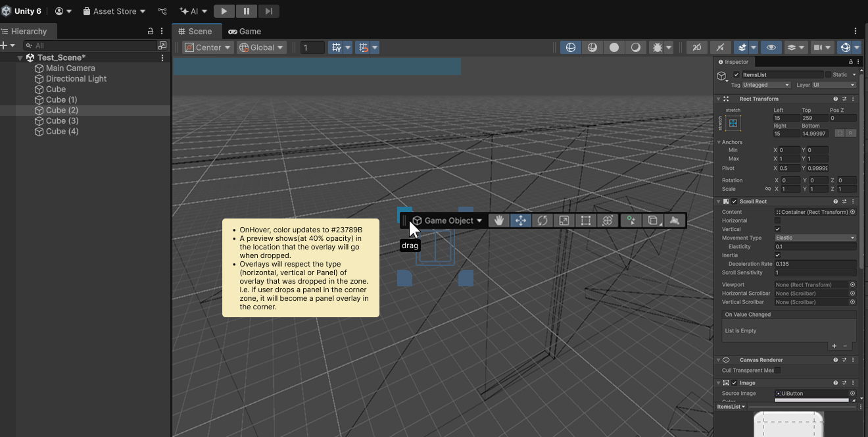Image resolution: width=868 pixels, height=437 pixels.
Task: Select the Scale tool
Action: pyautogui.click(x=564, y=220)
